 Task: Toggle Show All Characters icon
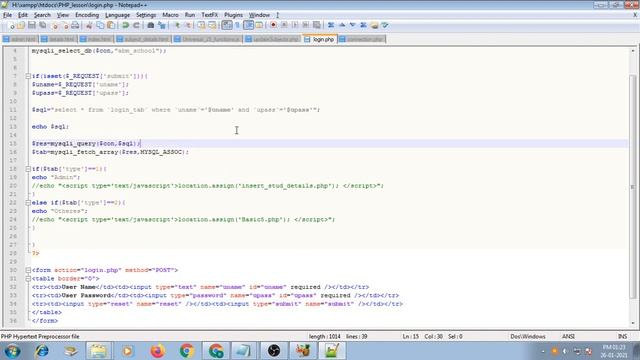(237, 25)
